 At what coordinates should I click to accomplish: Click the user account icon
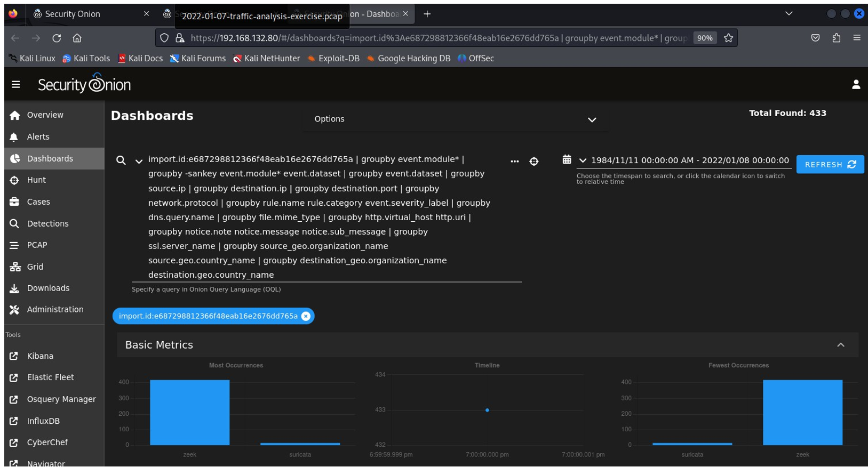point(856,84)
